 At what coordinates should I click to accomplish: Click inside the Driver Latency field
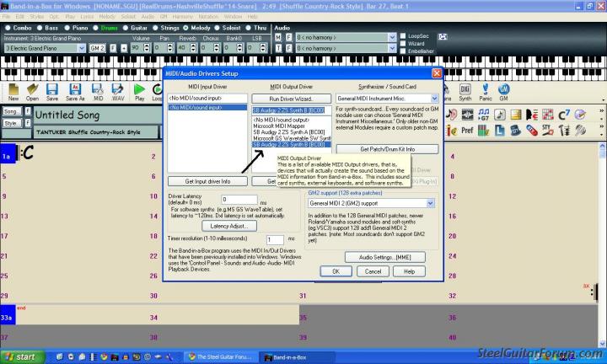(x=239, y=200)
